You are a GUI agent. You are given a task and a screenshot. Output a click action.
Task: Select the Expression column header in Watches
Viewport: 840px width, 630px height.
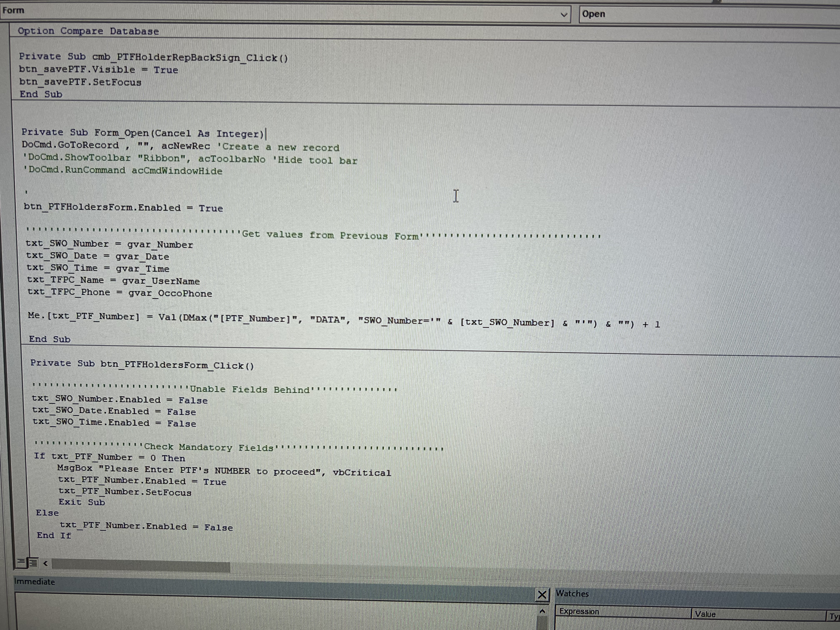(x=579, y=612)
